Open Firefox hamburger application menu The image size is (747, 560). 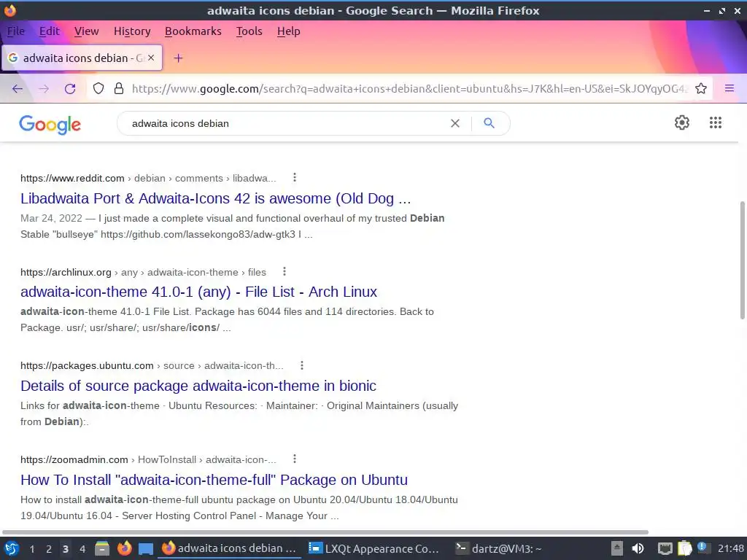729,88
